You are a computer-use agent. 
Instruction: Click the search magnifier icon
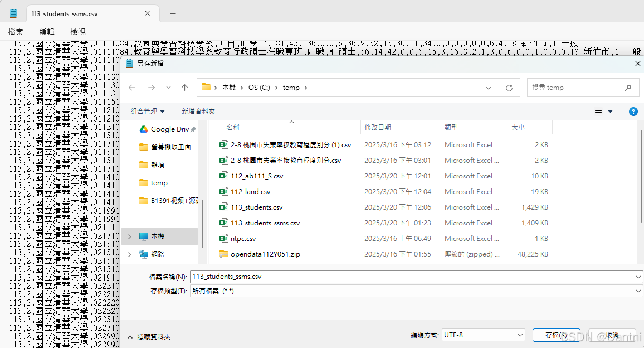628,88
